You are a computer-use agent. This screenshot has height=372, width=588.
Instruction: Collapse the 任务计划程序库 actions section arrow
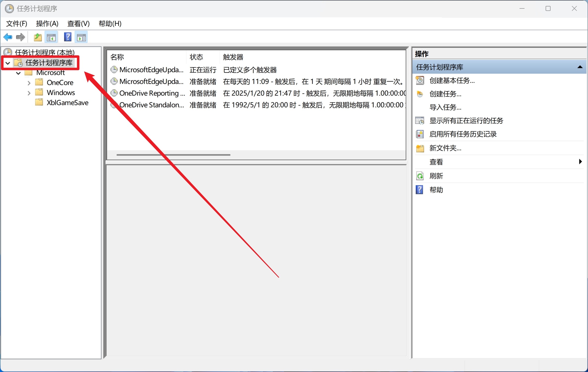(x=580, y=67)
